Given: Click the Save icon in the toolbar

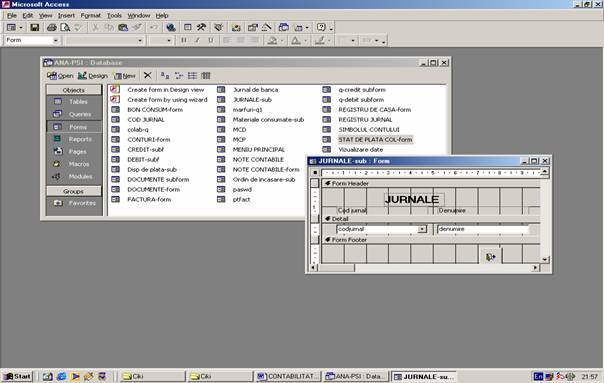Looking at the screenshot, I should tap(35, 27).
